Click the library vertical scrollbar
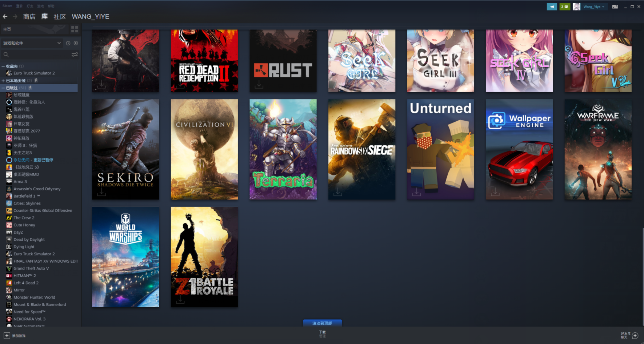This screenshot has width=644, height=344. coord(643,276)
